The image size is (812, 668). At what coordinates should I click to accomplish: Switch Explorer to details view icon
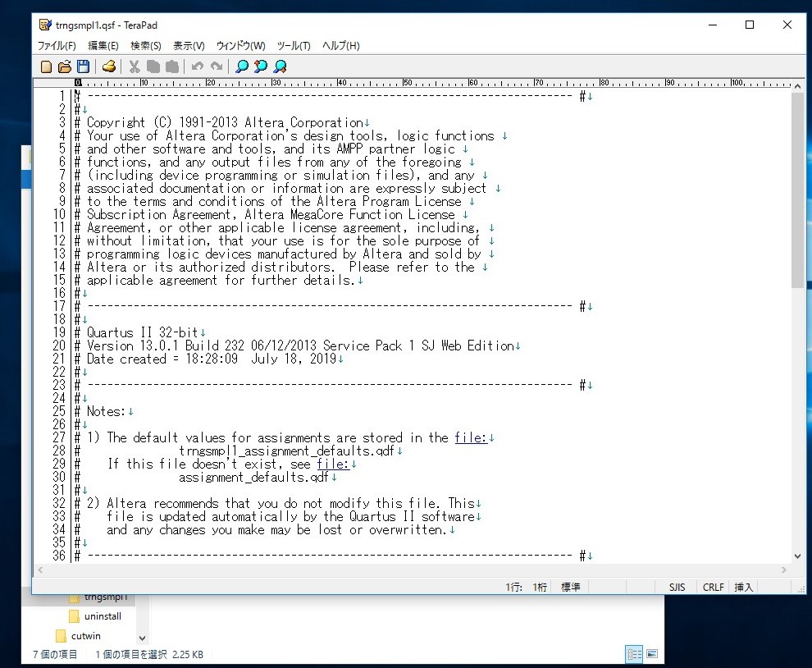tap(634, 654)
